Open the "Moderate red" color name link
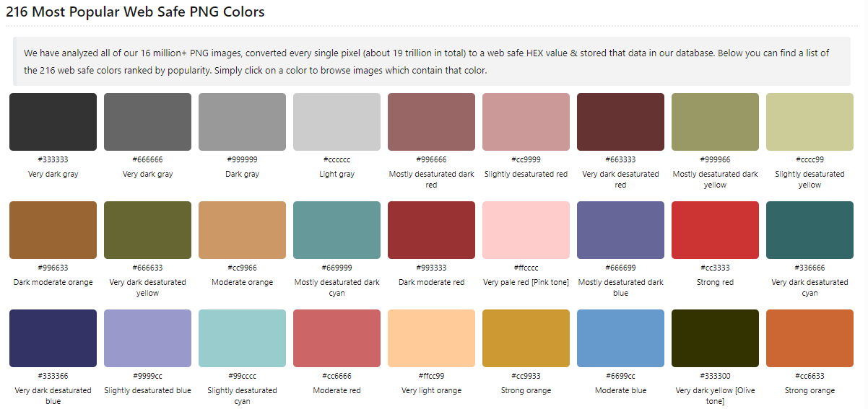The height and width of the screenshot is (409, 868). pyautogui.click(x=337, y=390)
